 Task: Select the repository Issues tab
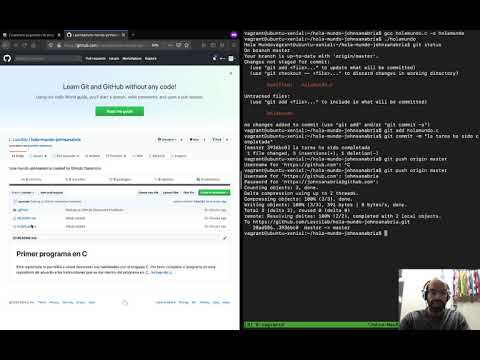click(x=39, y=156)
